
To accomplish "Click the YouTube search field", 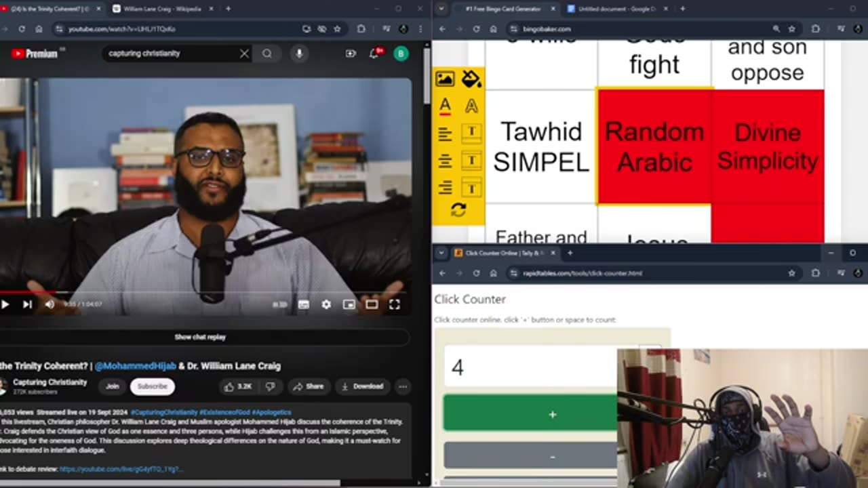I will click(x=170, y=54).
